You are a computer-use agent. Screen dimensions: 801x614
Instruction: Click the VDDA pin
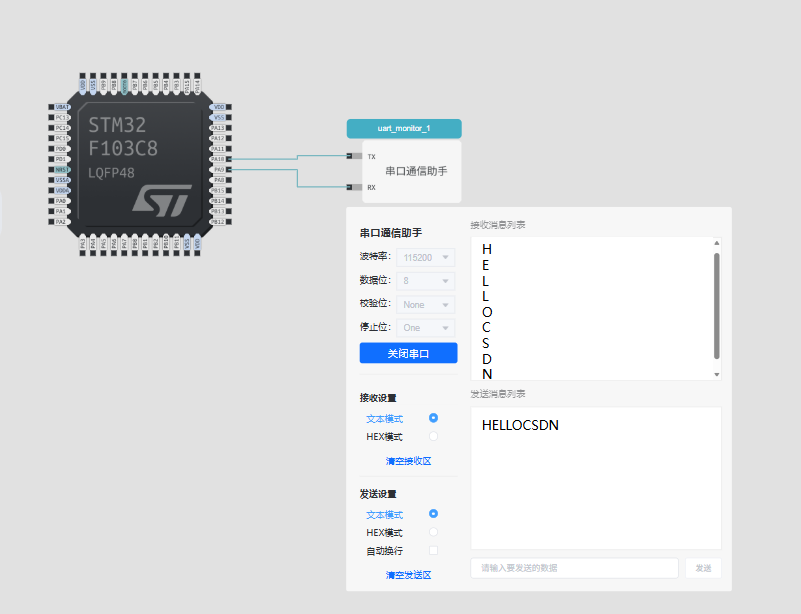59,191
